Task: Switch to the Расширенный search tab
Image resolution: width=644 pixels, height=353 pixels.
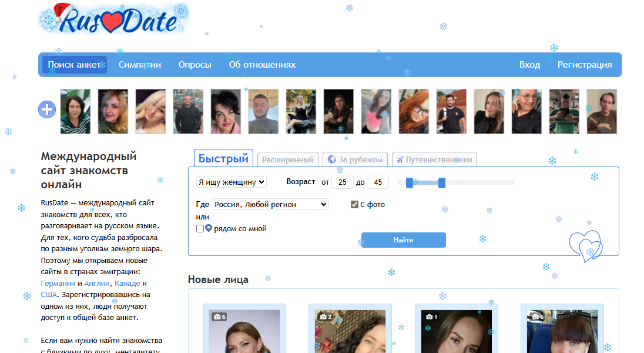Action: (x=288, y=159)
